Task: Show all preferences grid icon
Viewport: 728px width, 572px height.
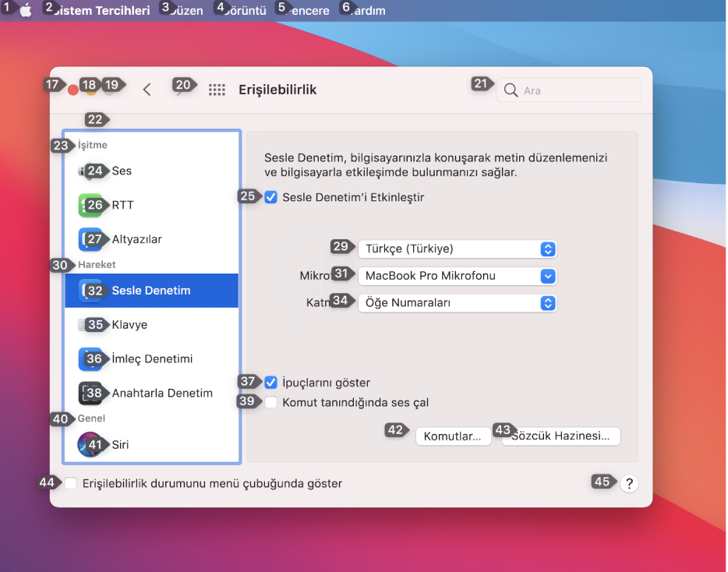Action: point(217,90)
